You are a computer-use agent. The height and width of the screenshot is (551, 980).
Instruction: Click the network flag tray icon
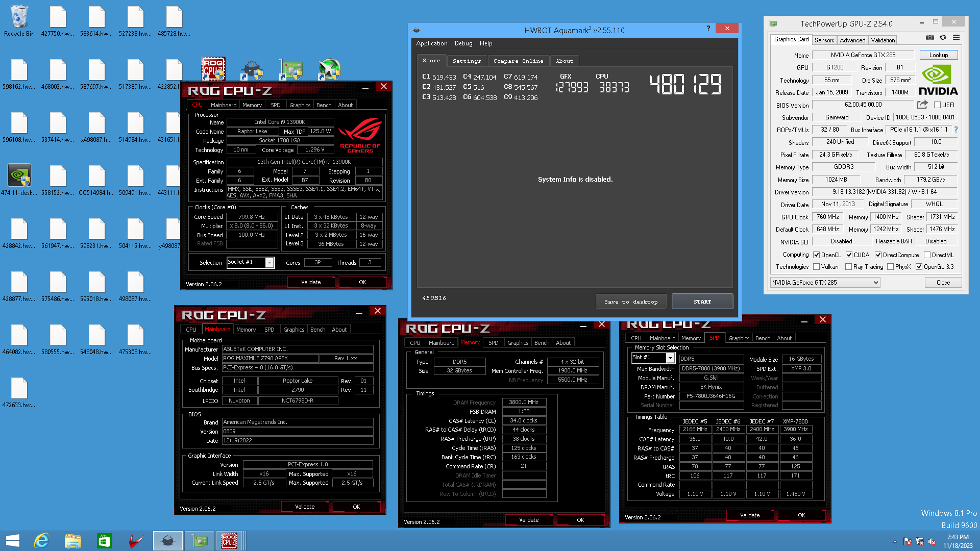[908, 541]
